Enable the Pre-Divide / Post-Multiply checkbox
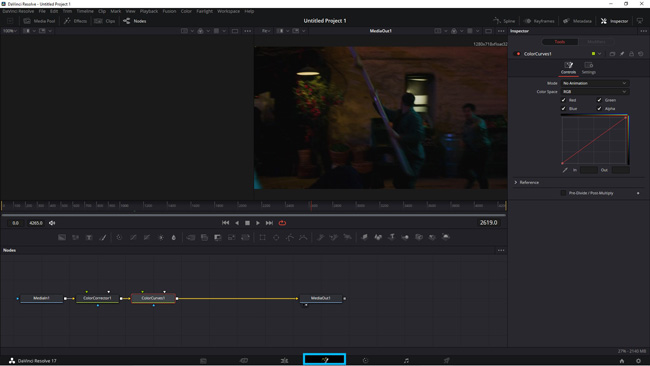The height and width of the screenshot is (366, 650). [563, 193]
